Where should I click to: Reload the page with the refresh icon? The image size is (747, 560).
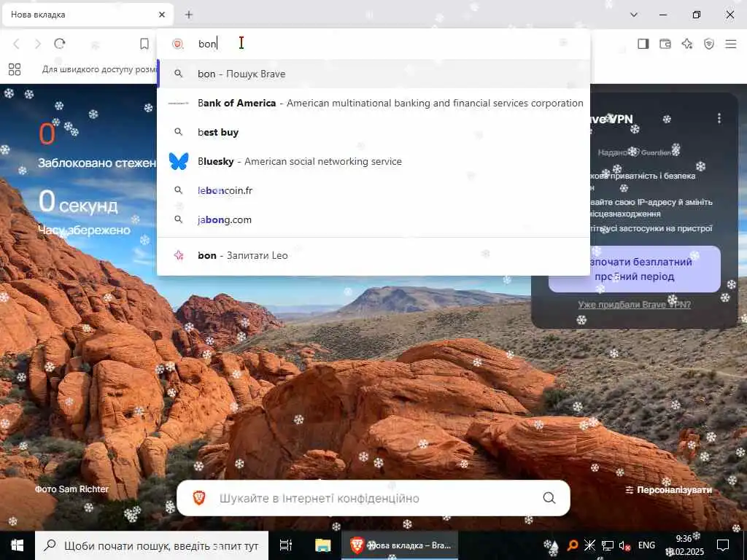pos(60,44)
